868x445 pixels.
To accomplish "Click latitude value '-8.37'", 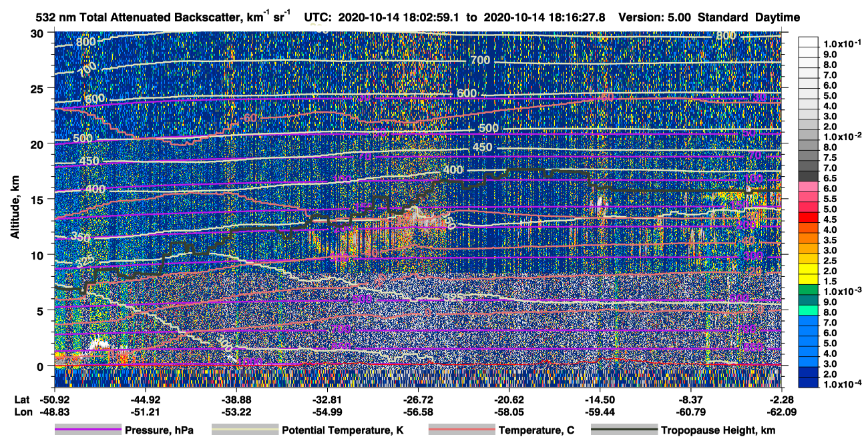I will point(692,400).
